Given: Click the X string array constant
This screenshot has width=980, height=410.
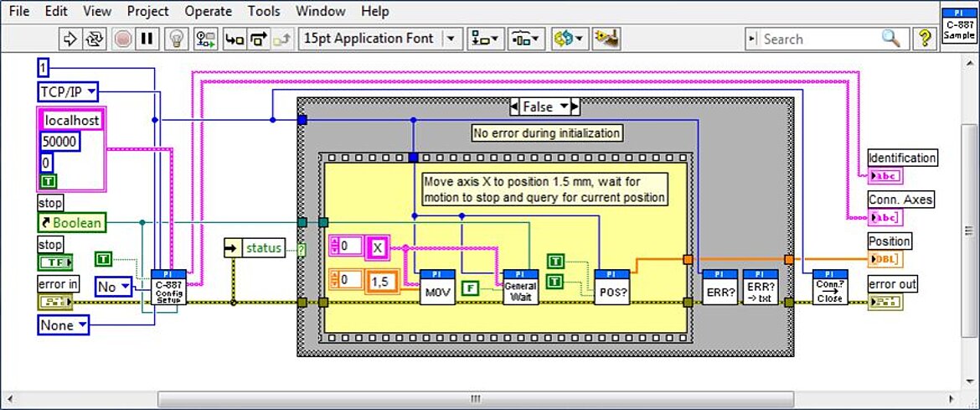Looking at the screenshot, I should click(x=378, y=248).
